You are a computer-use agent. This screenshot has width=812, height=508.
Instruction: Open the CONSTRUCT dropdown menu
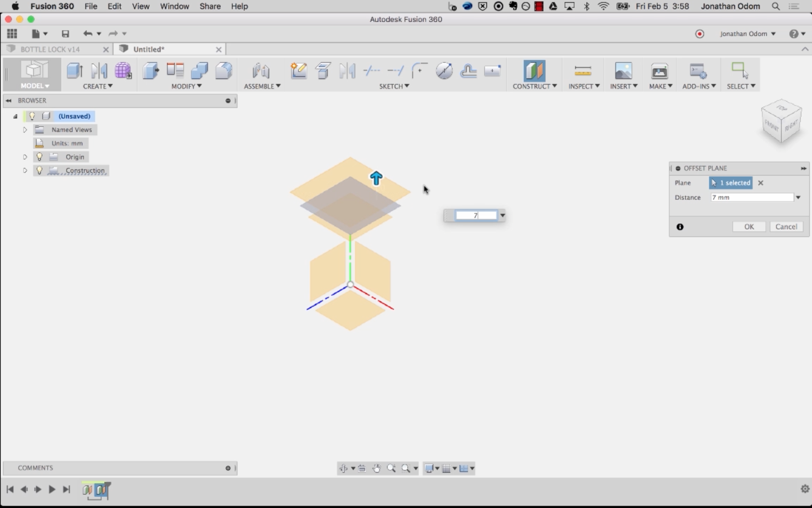[534, 86]
